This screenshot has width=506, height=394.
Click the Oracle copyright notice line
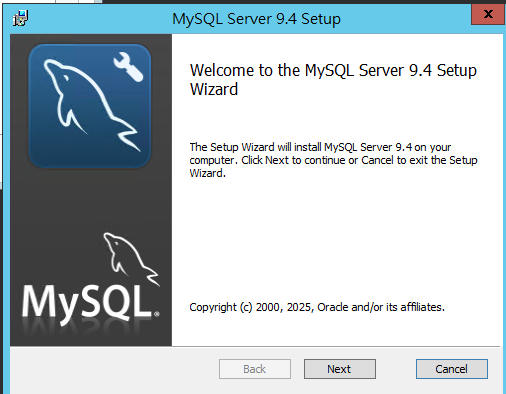point(317,307)
